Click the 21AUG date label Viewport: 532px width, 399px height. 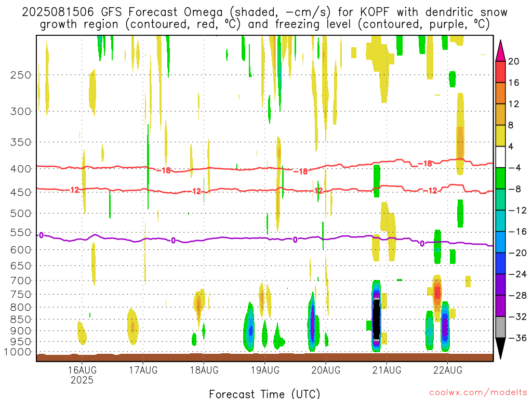coord(387,370)
